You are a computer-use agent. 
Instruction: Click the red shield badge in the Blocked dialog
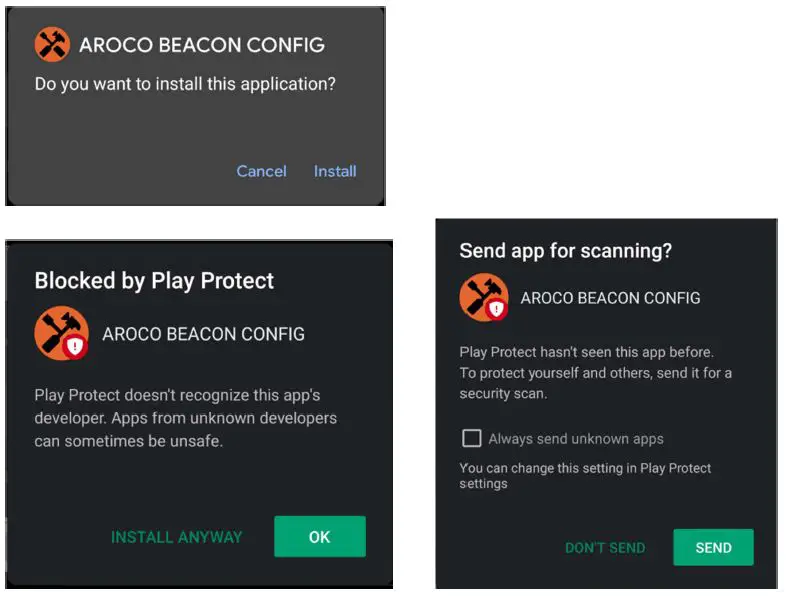click(75, 347)
